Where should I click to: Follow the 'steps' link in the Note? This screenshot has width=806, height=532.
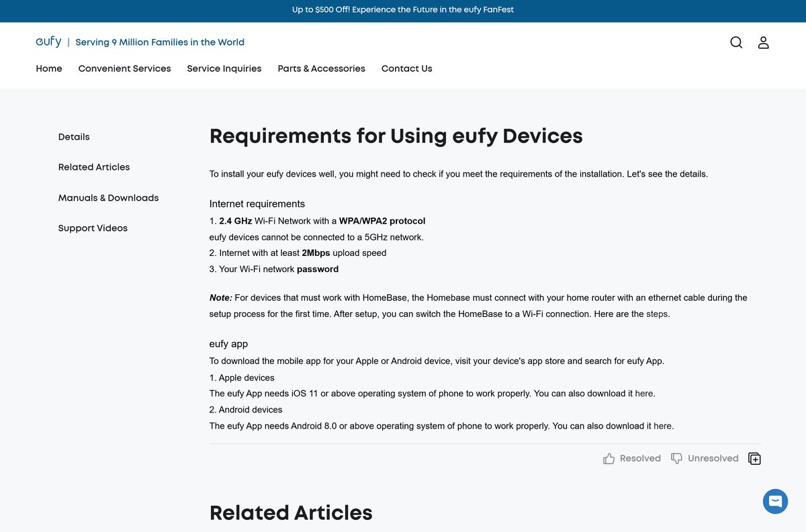657,314
